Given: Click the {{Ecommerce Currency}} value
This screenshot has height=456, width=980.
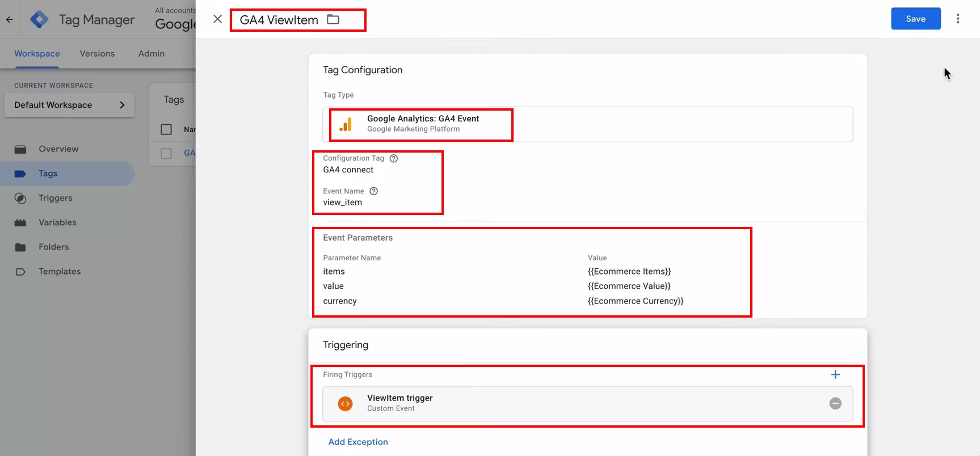Looking at the screenshot, I should coord(636,301).
